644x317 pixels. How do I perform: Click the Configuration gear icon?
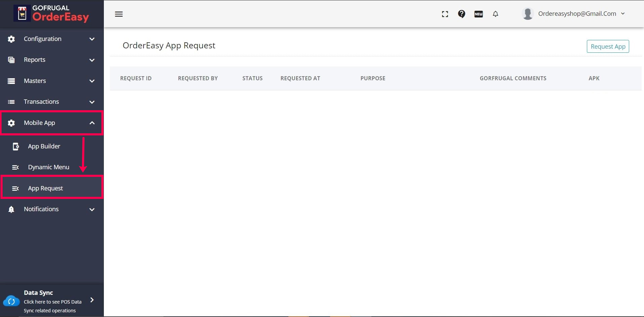(11, 39)
